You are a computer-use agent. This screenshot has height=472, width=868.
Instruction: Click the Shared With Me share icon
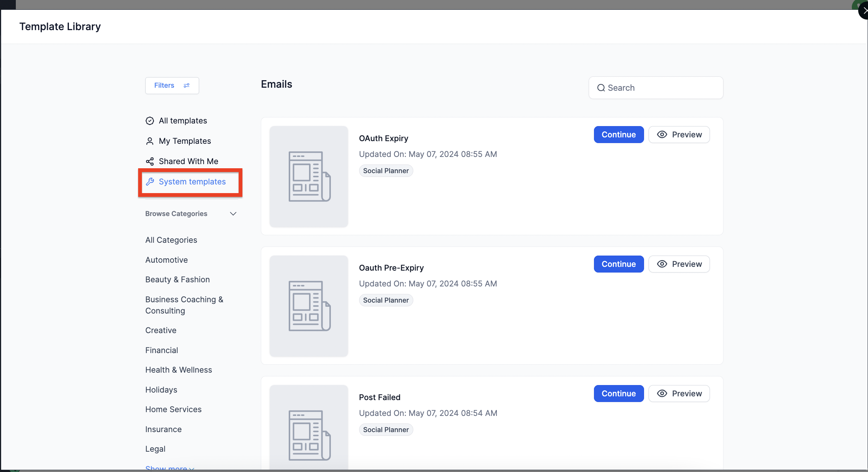[x=150, y=161]
